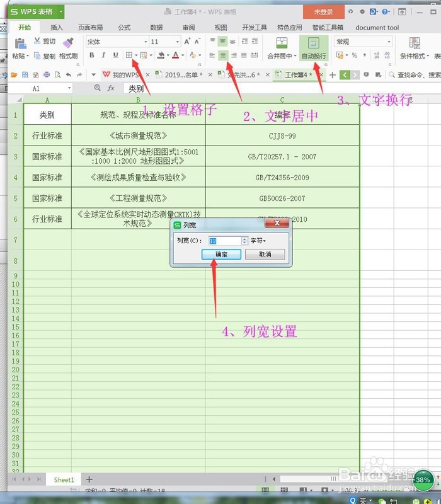Image resolution: width=441 pixels, height=504 pixels.
Task: Open the 开始 ribbon tab
Action: click(25, 27)
